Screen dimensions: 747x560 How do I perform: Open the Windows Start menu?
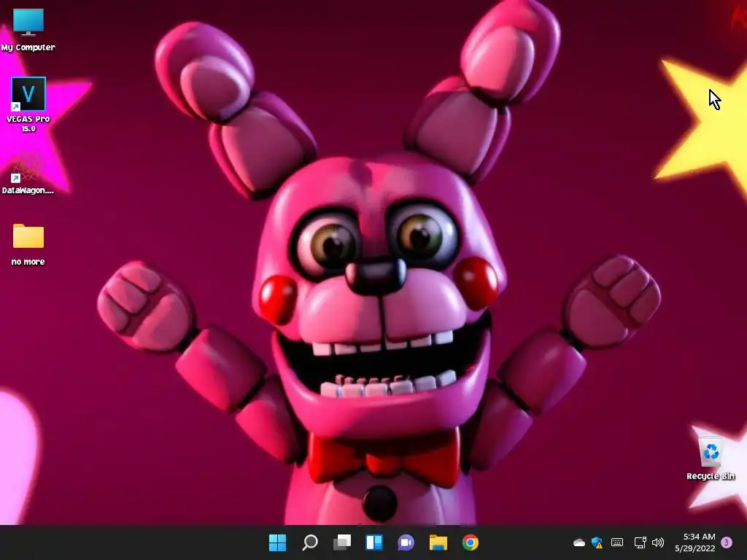click(x=277, y=542)
